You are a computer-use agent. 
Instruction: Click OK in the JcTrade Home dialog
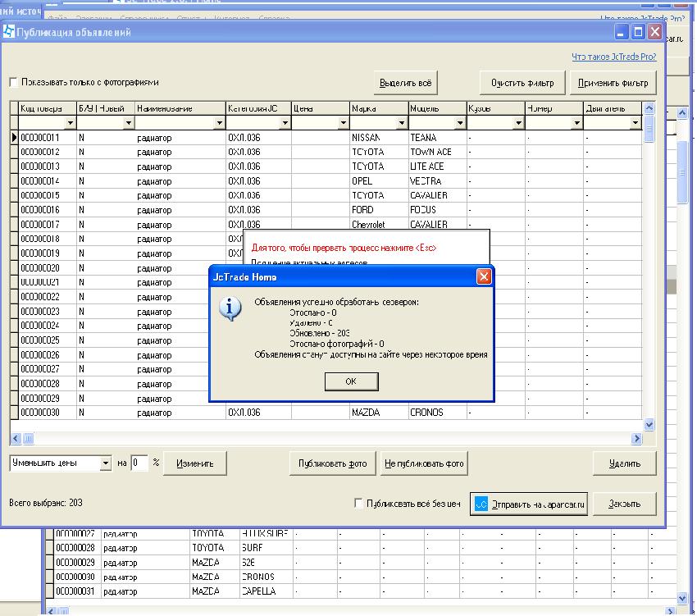(351, 381)
